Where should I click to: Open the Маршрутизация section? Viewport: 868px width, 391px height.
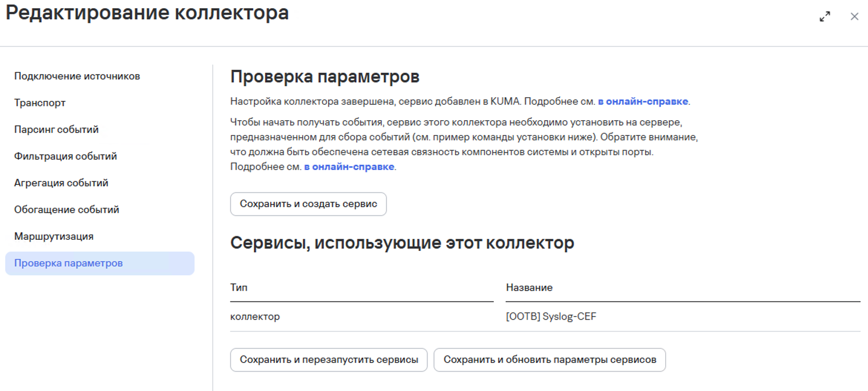54,237
